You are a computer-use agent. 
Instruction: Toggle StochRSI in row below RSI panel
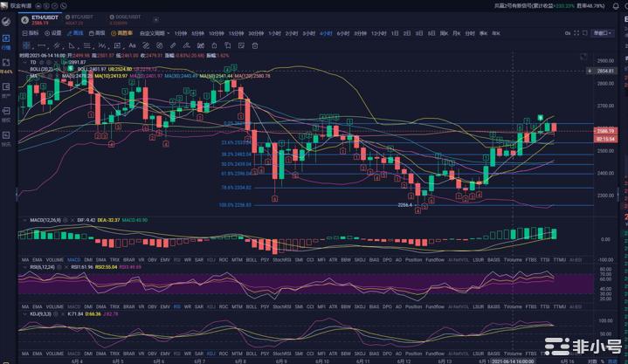click(x=281, y=307)
